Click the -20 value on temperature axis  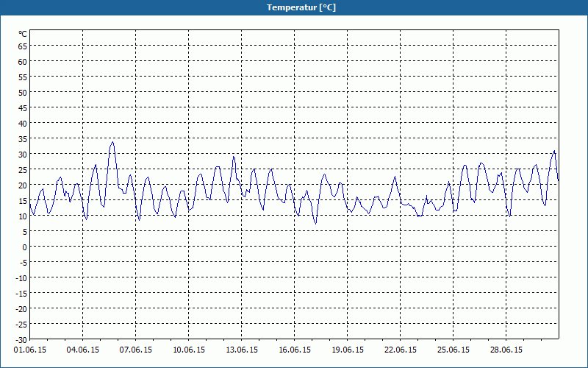pyautogui.click(x=21, y=309)
